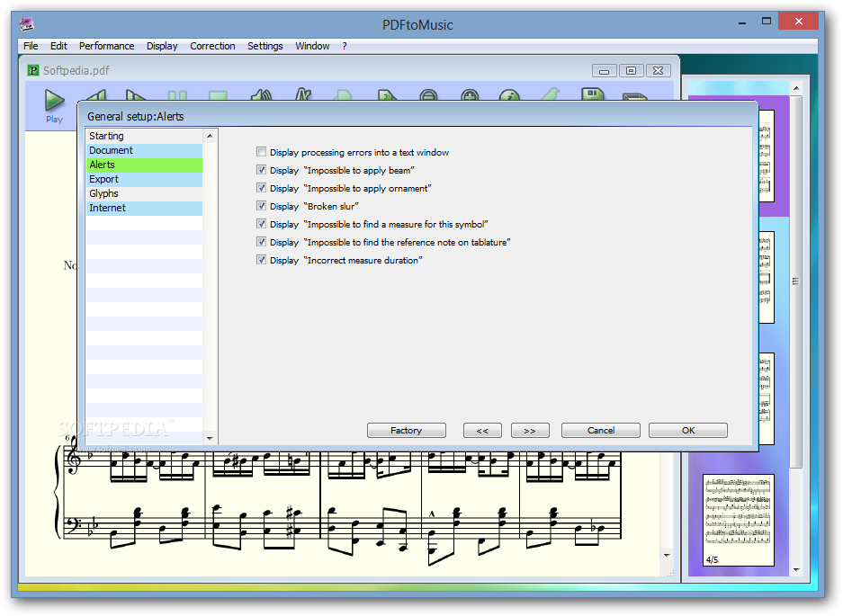This screenshot has height=616, width=843.
Task: Click OK to confirm setup
Action: click(688, 431)
